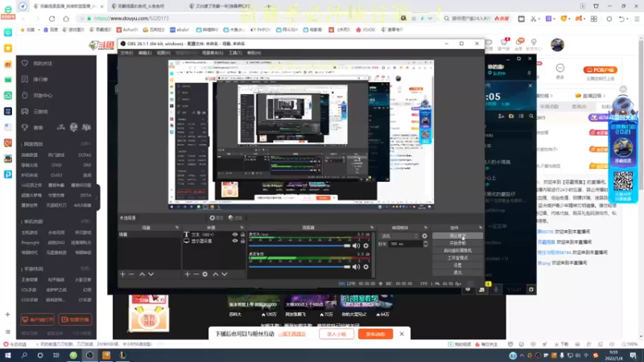
Task: Open OBS 场景集合(S) menu
Action: [213, 53]
